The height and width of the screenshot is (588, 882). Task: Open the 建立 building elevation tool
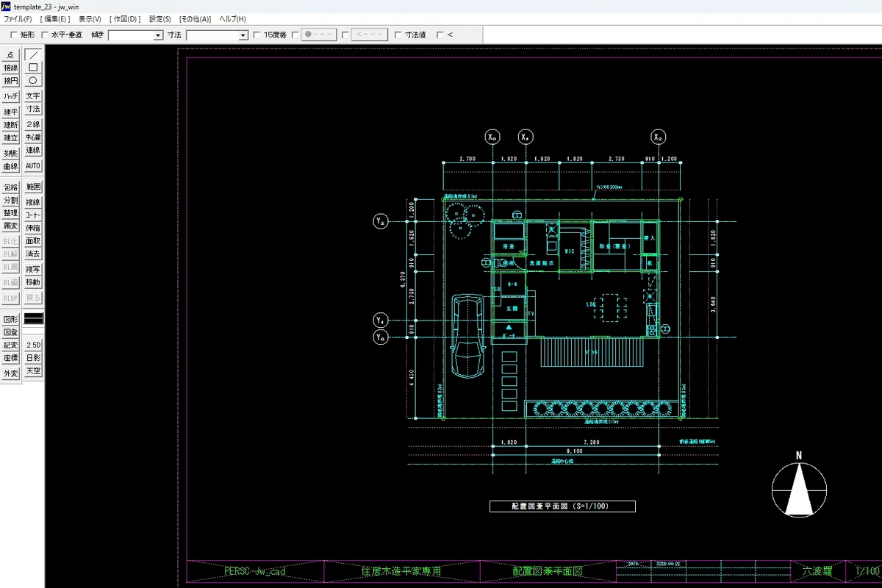[10, 137]
